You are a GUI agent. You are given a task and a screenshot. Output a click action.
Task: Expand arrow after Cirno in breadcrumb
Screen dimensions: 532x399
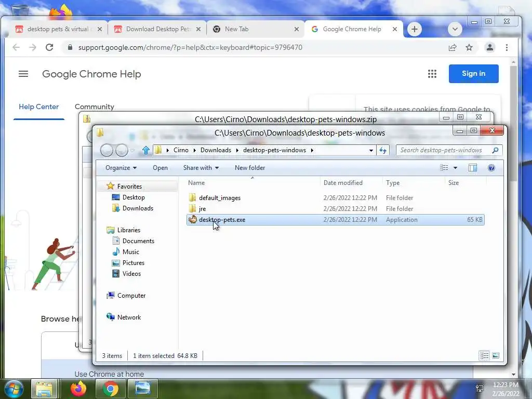pyautogui.click(x=194, y=150)
